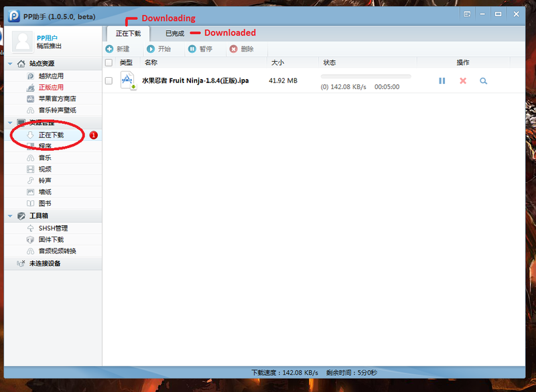
Task: Open 越狱应用 in the sidebar
Action: [x=51, y=76]
